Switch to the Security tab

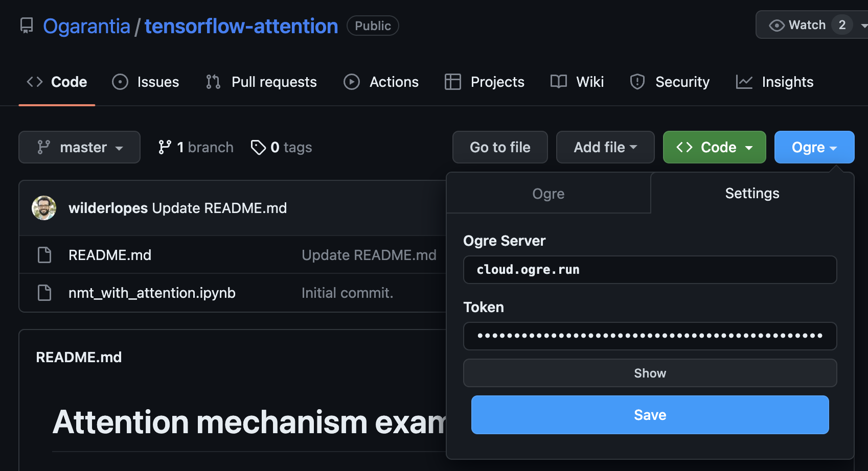pos(670,82)
